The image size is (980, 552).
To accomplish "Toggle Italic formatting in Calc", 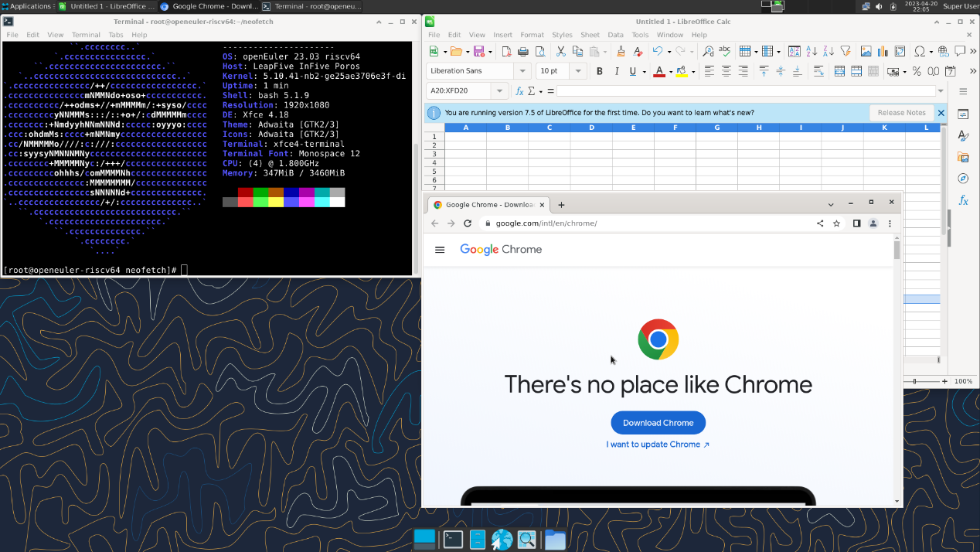I will [616, 71].
